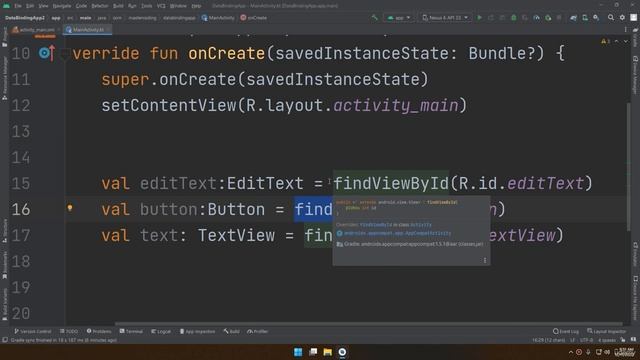640x360 pixels.
Task: Open the app run configuration dropdown
Action: [399, 18]
